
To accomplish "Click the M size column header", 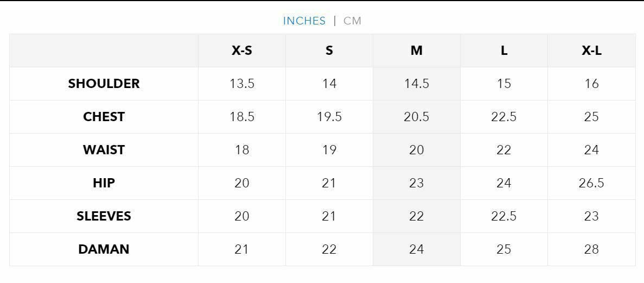I will pos(417,51).
